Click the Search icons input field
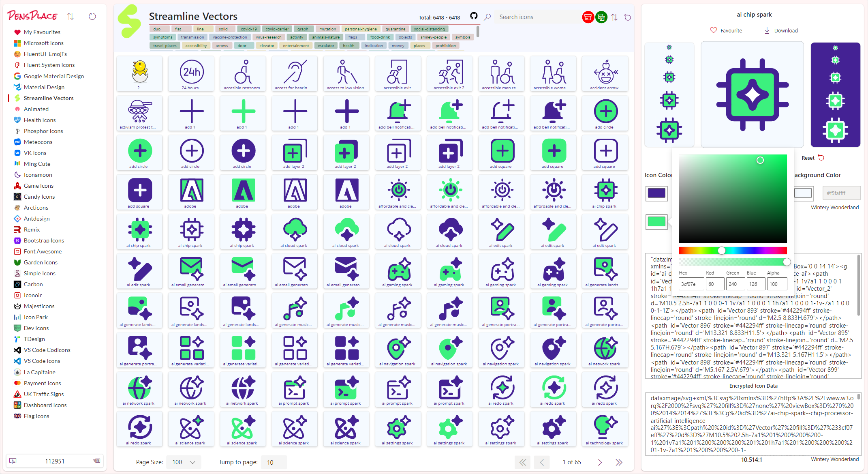The height and width of the screenshot is (474, 868). 536,17
